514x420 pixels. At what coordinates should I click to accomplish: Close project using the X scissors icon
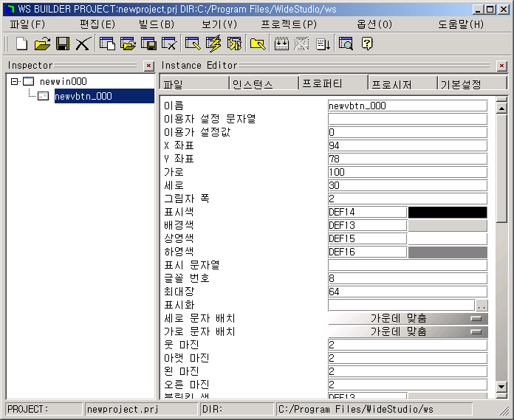pyautogui.click(x=83, y=44)
